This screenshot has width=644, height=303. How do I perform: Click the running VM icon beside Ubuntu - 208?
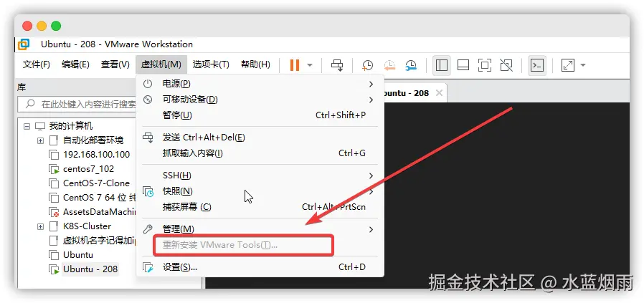point(54,269)
